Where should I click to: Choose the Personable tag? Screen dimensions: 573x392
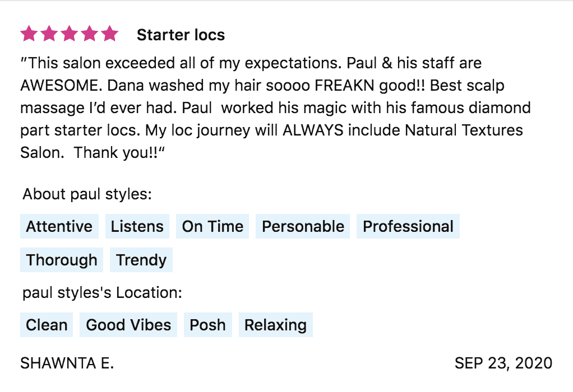(x=303, y=226)
